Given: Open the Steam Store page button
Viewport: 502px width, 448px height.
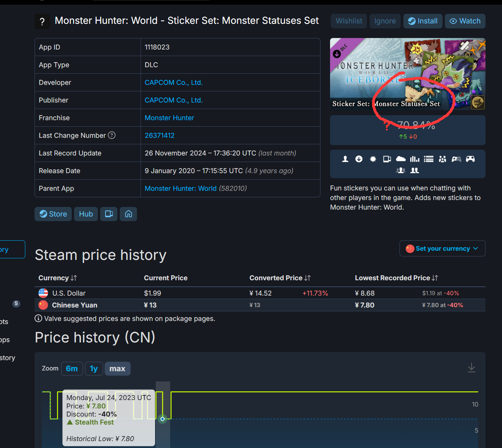Looking at the screenshot, I should [53, 214].
